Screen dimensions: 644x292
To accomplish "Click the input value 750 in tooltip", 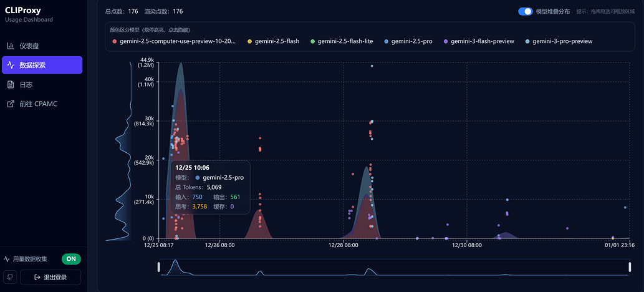I will click(x=197, y=197).
